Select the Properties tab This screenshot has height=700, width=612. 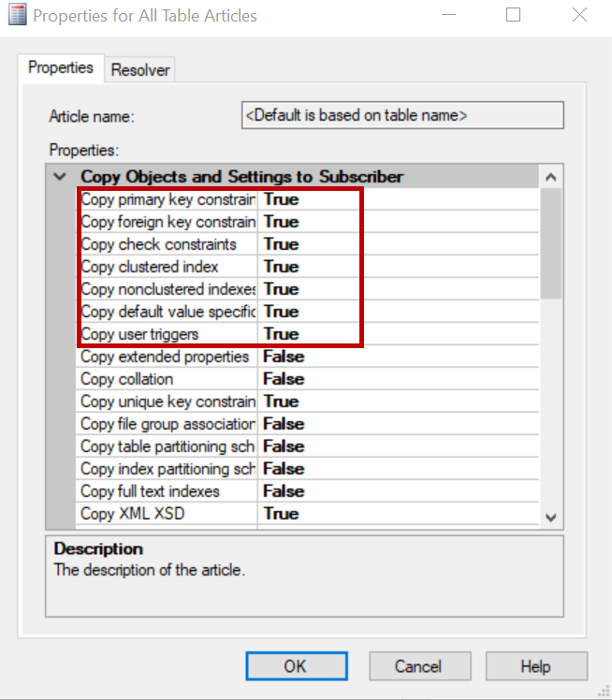pyautogui.click(x=61, y=67)
